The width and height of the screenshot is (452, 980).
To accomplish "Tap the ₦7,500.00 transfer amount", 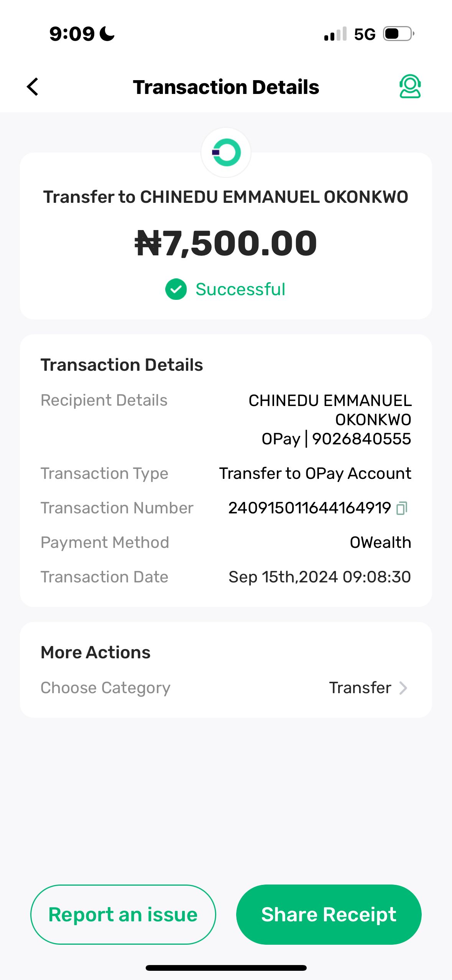I will coord(226,243).
